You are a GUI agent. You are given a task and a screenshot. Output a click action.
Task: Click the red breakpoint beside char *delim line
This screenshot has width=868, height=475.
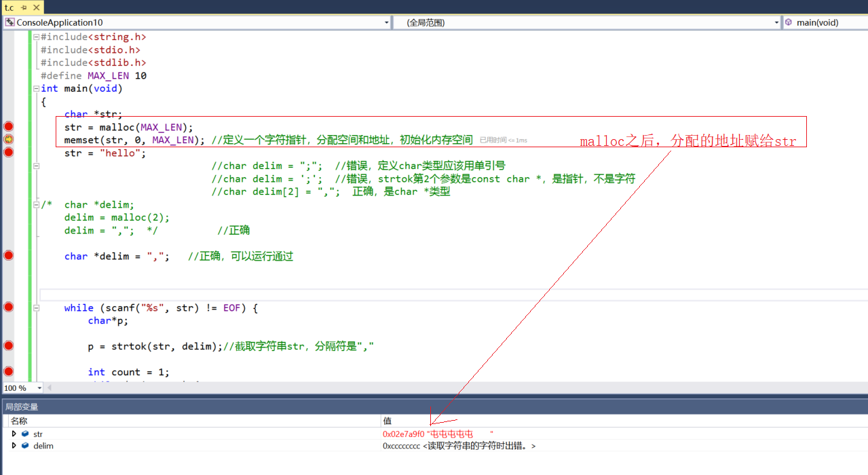[x=7, y=256]
